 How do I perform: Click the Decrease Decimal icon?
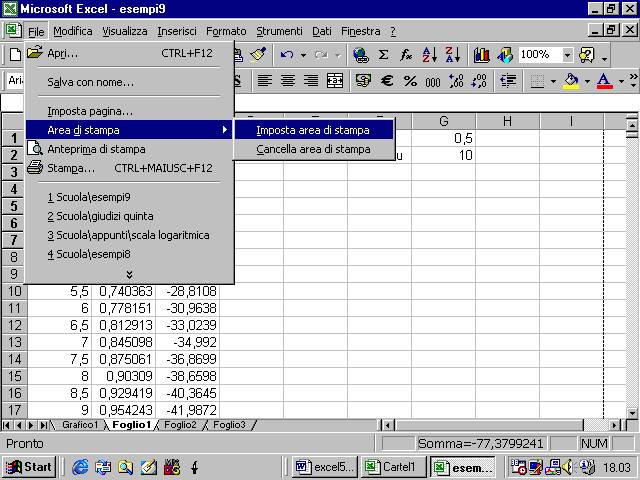[x=479, y=81]
